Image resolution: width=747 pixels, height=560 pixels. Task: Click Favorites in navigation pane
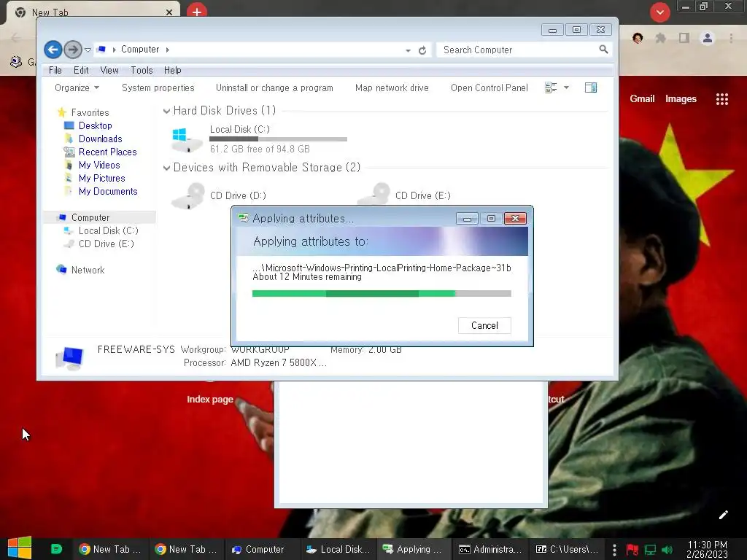click(x=90, y=112)
